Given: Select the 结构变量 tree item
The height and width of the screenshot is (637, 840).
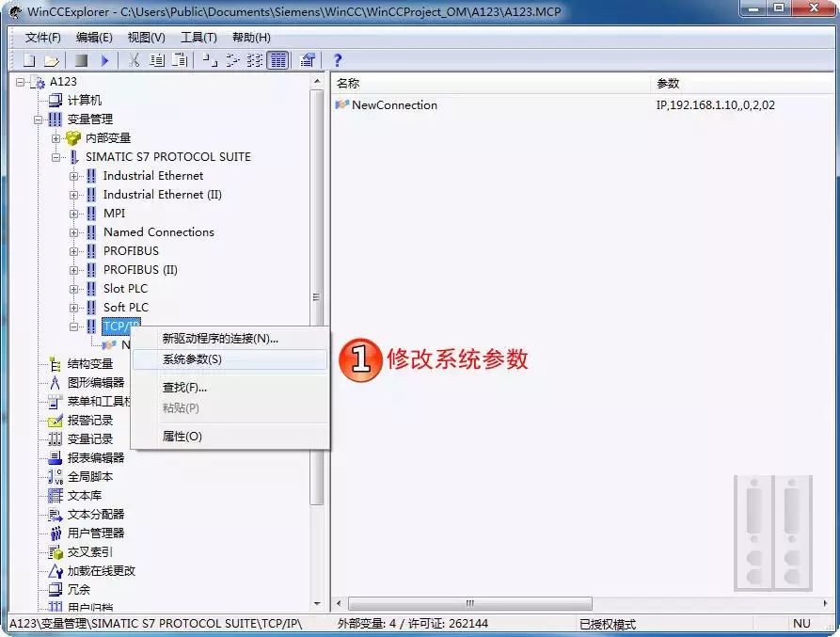Looking at the screenshot, I should [x=90, y=364].
